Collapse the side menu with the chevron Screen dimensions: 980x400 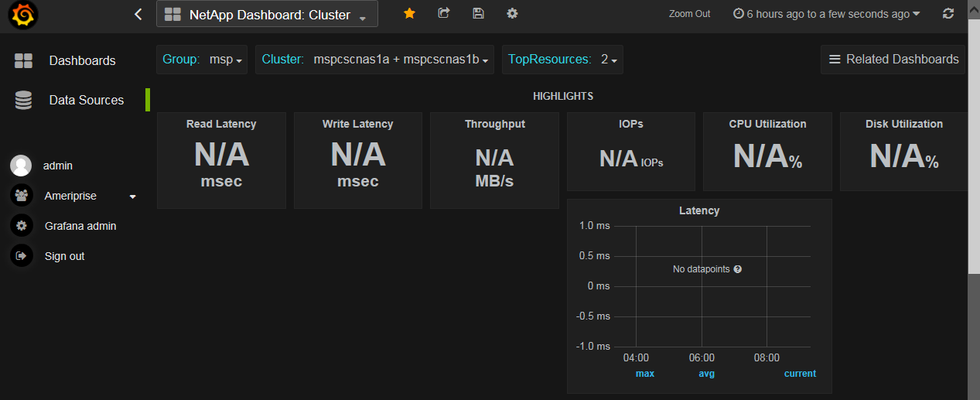(138, 14)
